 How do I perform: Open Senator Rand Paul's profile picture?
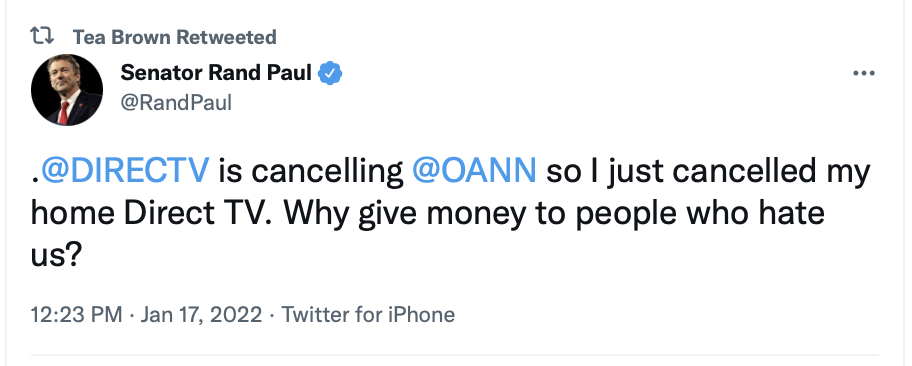click(x=67, y=90)
